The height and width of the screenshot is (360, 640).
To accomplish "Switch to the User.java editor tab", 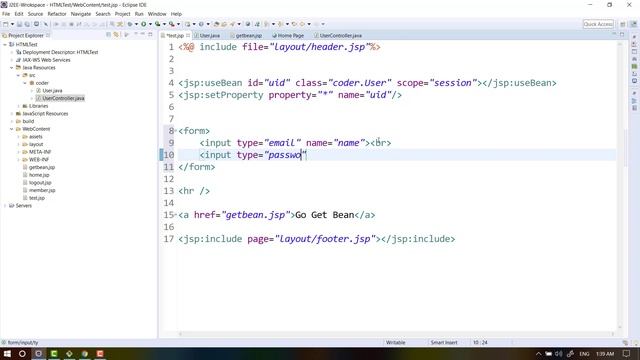I will [x=207, y=36].
